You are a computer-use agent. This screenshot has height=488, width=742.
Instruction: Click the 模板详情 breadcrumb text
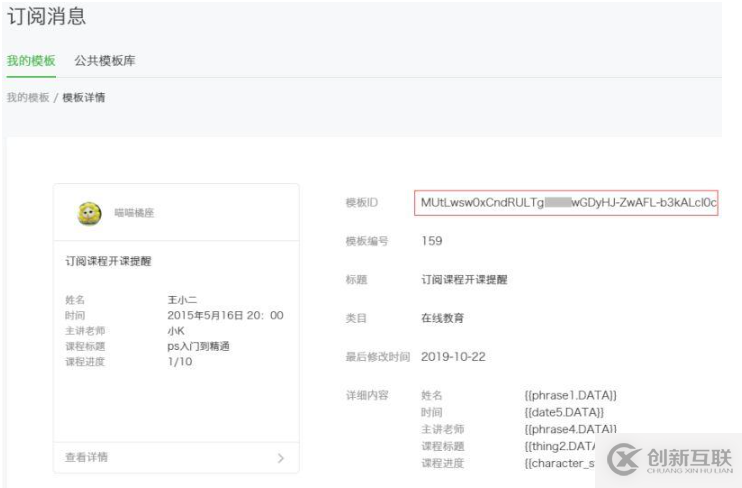click(84, 98)
